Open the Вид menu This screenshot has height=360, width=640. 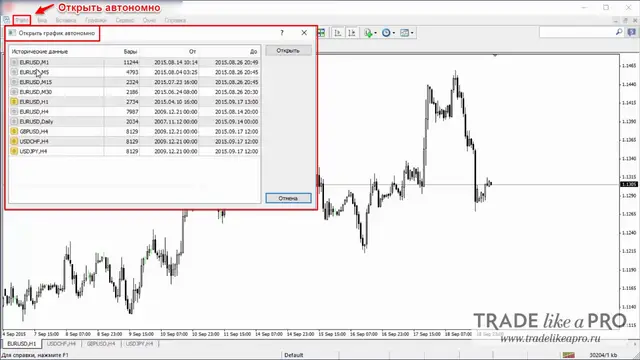42,20
